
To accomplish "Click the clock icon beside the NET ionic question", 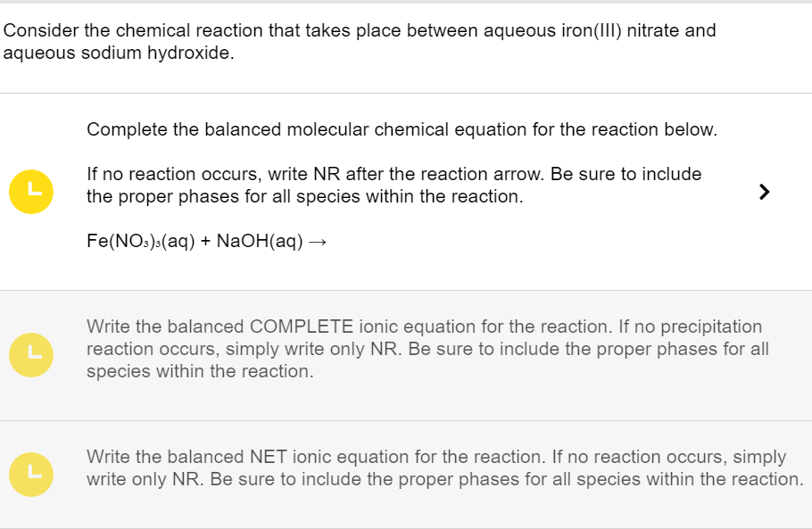I will pyautogui.click(x=30, y=475).
